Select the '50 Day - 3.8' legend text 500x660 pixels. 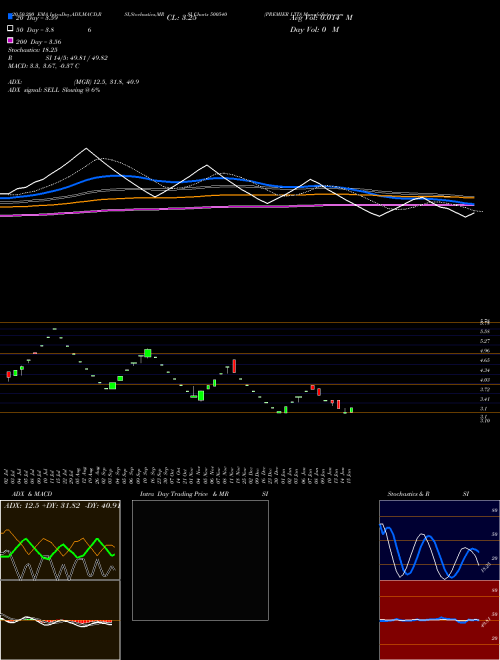click(35, 30)
